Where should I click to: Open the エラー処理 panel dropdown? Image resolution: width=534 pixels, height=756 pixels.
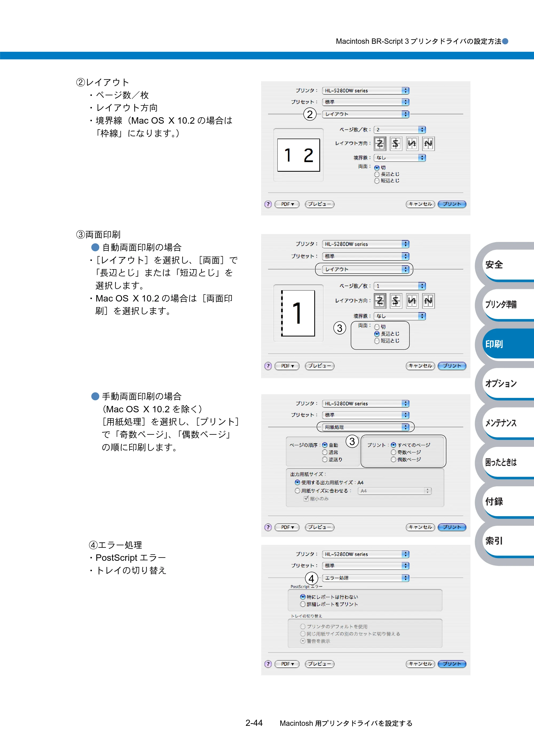366,578
